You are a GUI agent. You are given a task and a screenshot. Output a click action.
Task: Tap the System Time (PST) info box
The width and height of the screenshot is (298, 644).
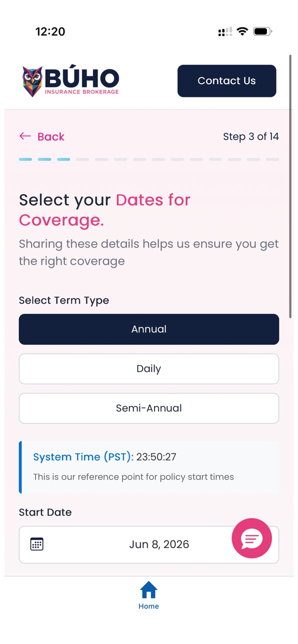(149, 467)
